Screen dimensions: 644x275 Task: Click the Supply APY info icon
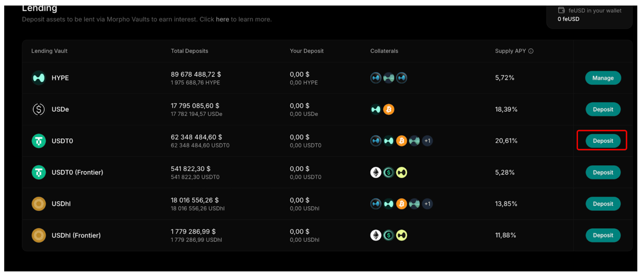point(531,51)
